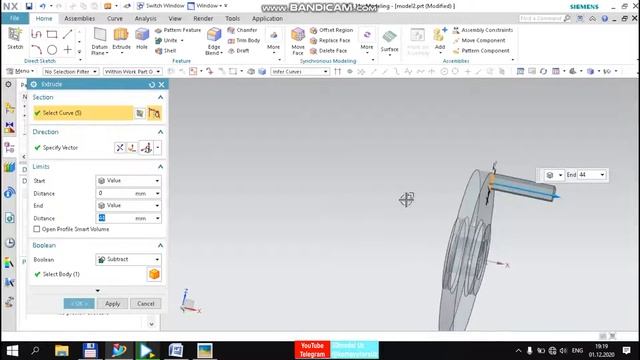
Task: Collapse the Section group
Action: (x=160, y=97)
